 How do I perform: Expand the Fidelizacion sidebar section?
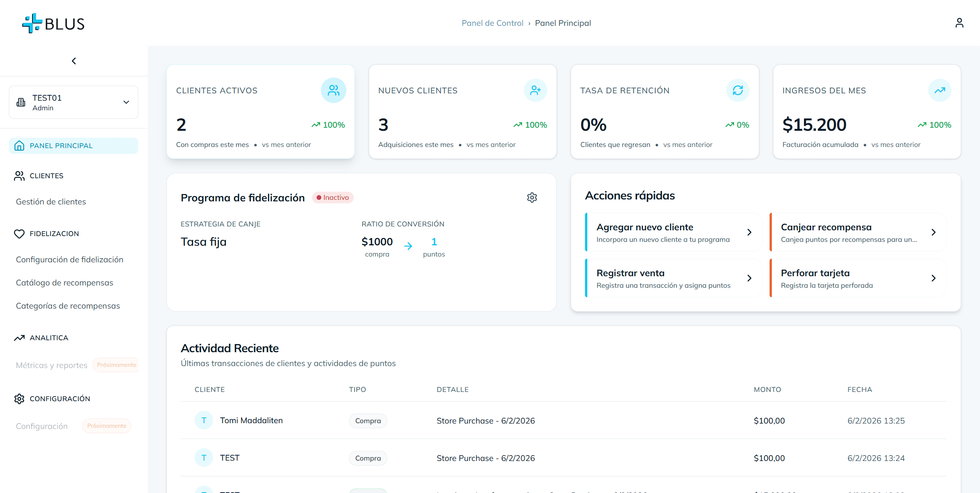[x=54, y=234]
